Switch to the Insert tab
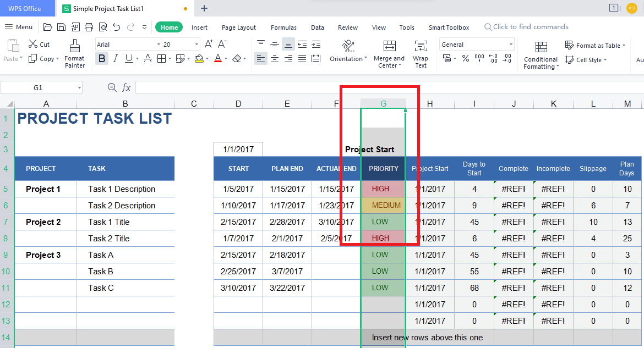Screen dimensions: 644x348 (x=199, y=27)
